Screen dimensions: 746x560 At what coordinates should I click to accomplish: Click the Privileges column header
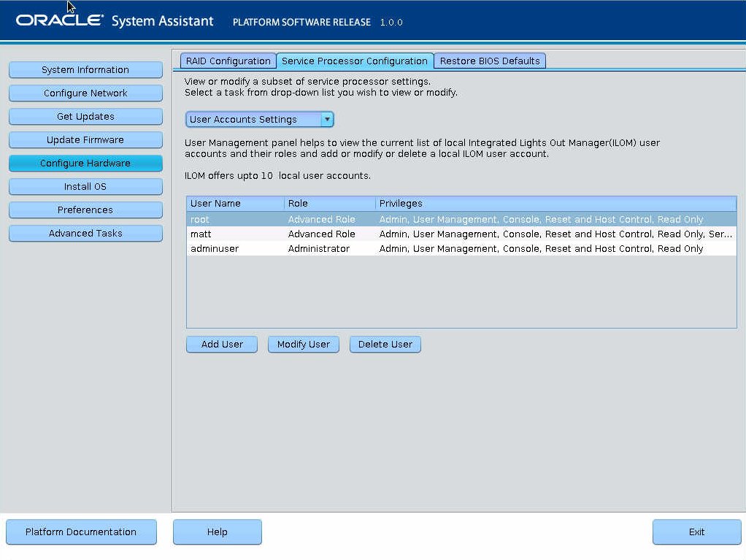tap(555, 203)
